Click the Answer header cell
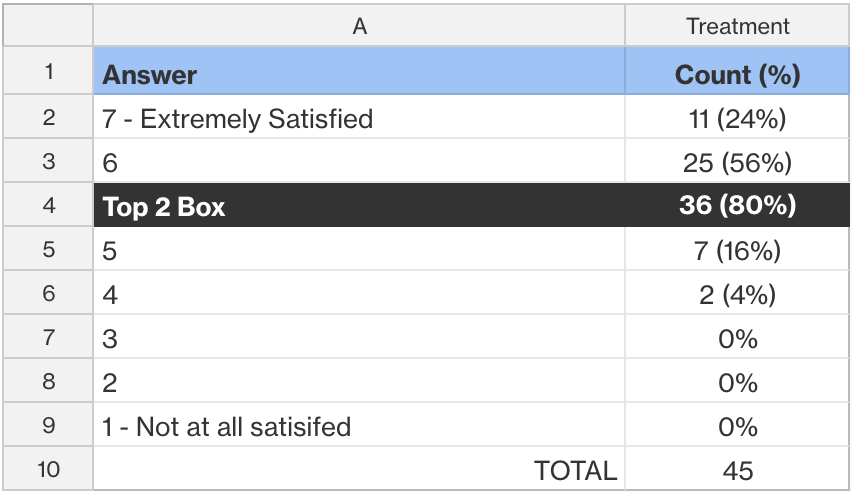 359,71
